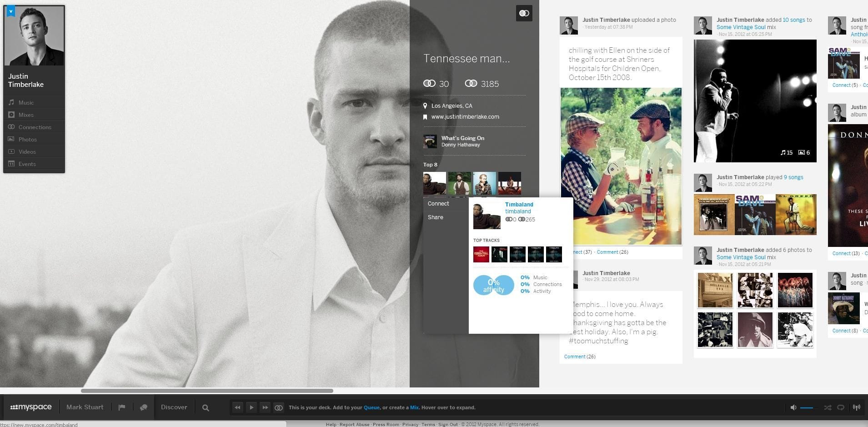Open the www.justintimberlake.com link
The width and height of the screenshot is (868, 427).
coord(465,117)
